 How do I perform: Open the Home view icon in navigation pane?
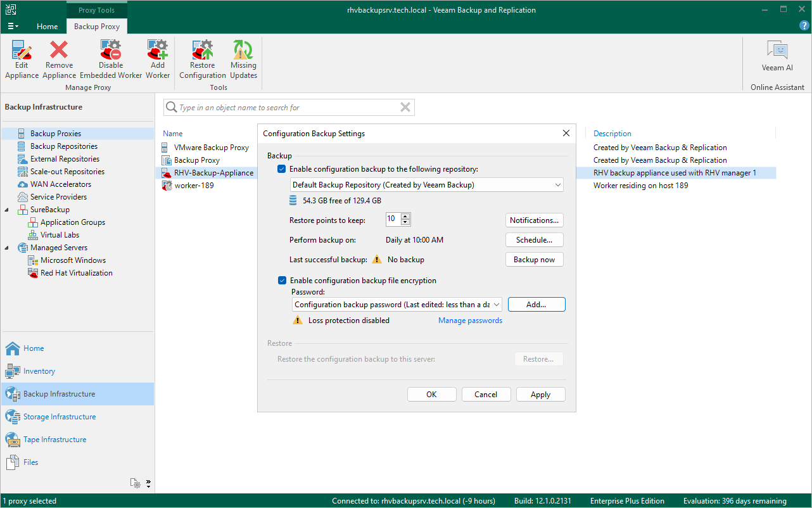13,348
